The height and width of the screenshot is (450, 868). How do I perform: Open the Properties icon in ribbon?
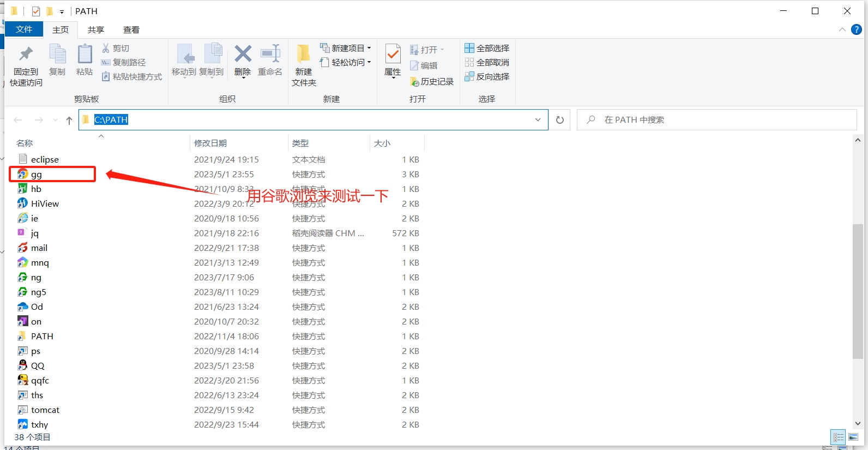point(393,55)
